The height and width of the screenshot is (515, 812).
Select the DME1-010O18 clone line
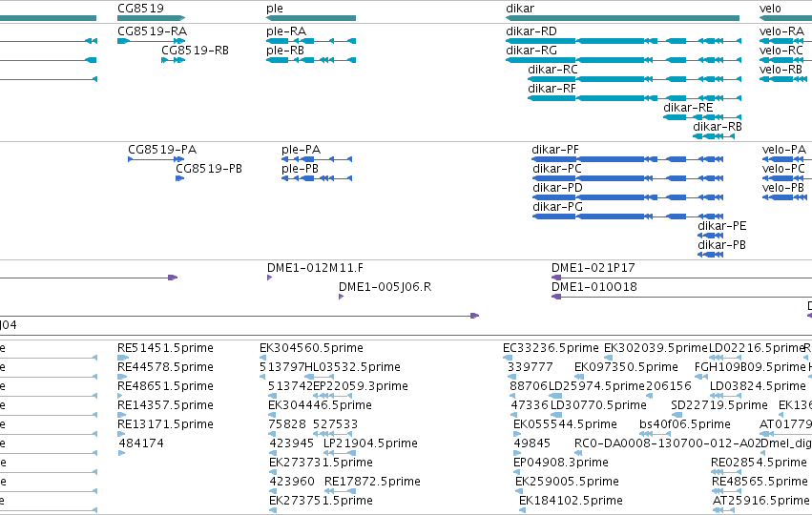tap(681, 298)
